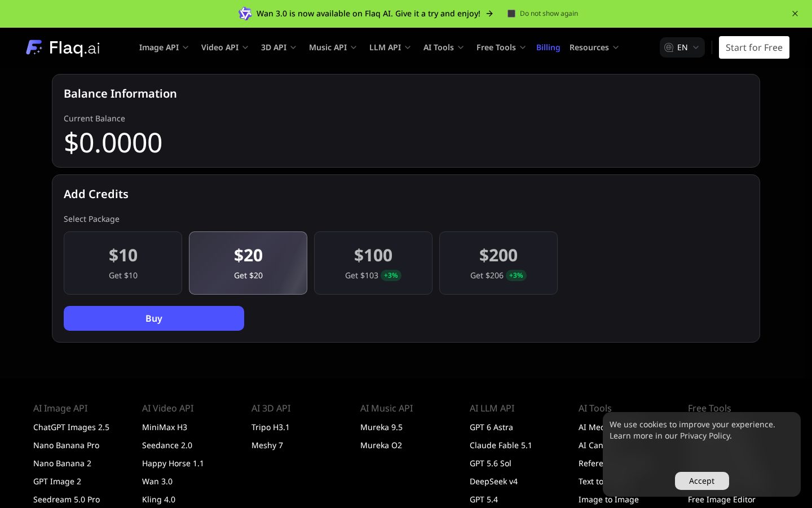Select the $10 credit package

(x=123, y=263)
